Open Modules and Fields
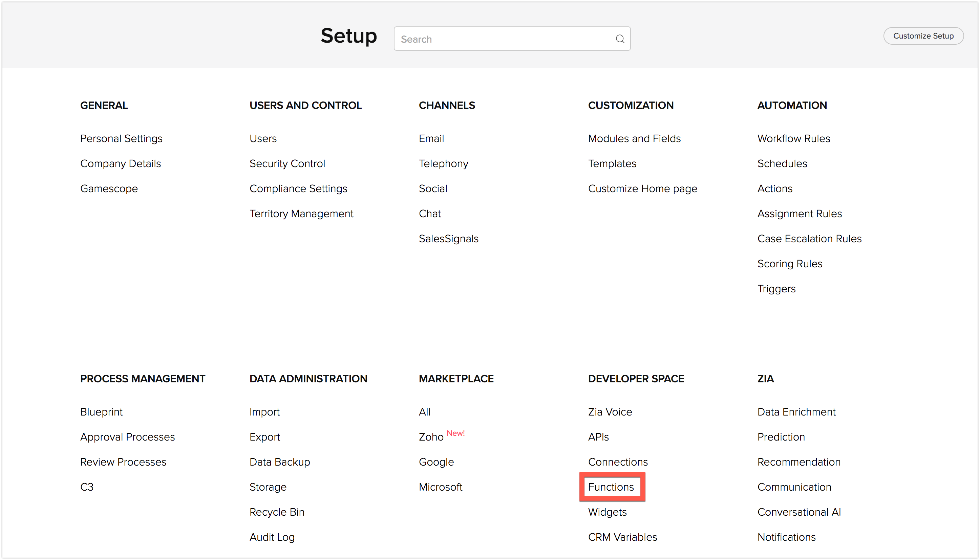The height and width of the screenshot is (560, 980). 634,138
